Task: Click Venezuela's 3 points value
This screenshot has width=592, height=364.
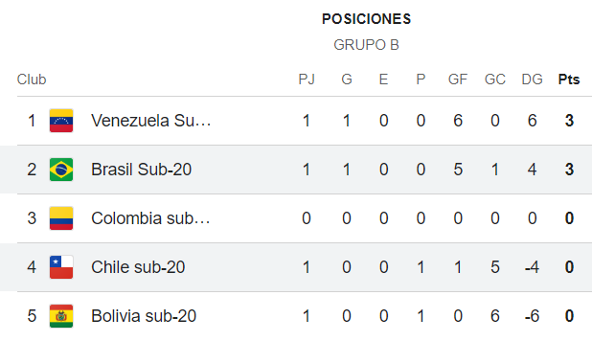Action: point(569,121)
